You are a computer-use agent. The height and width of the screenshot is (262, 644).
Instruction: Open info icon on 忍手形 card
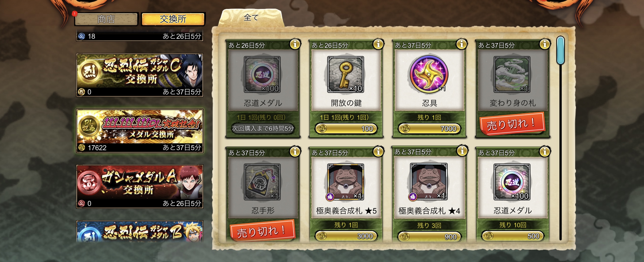(295, 152)
